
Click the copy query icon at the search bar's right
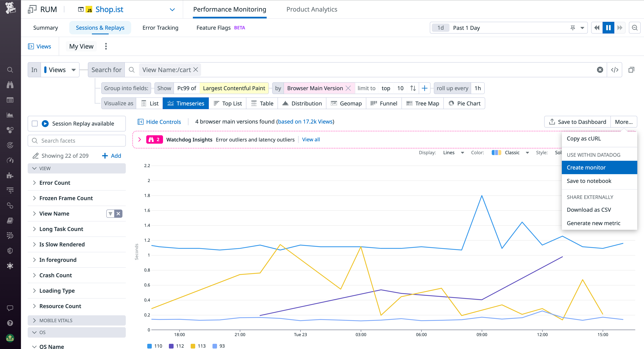point(632,70)
